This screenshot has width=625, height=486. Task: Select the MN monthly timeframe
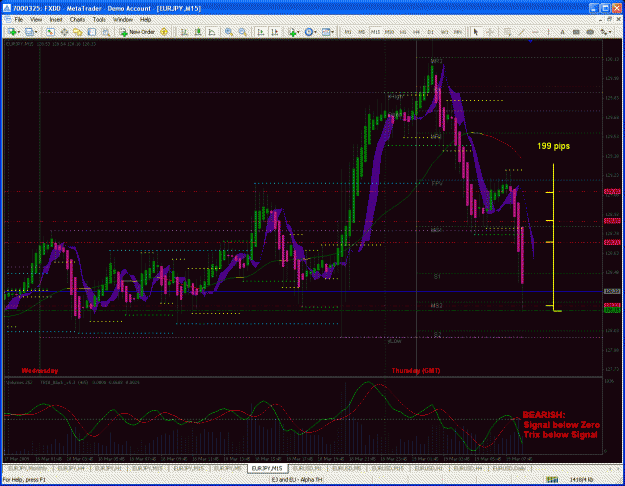pos(458,32)
